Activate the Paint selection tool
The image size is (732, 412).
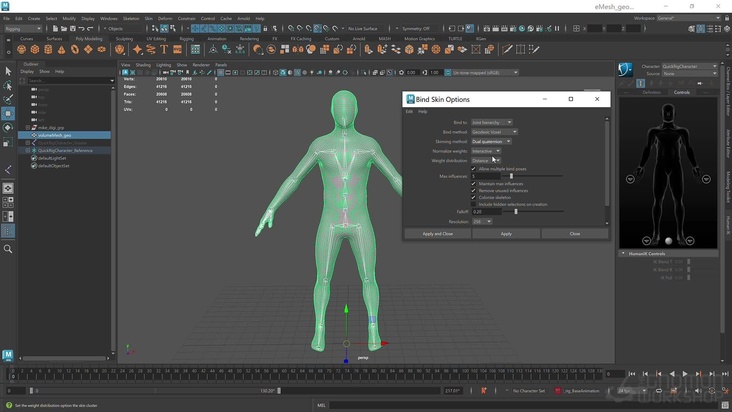tap(8, 99)
